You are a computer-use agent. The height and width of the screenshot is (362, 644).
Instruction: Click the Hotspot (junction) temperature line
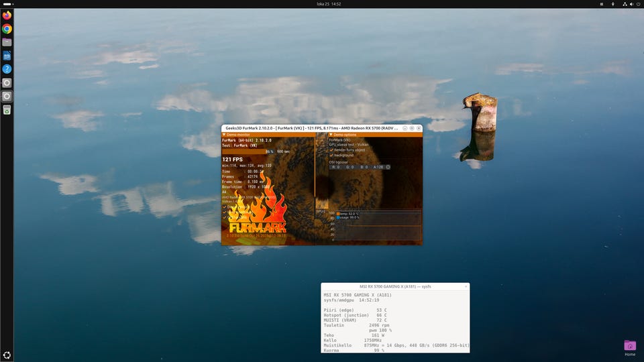click(356, 315)
